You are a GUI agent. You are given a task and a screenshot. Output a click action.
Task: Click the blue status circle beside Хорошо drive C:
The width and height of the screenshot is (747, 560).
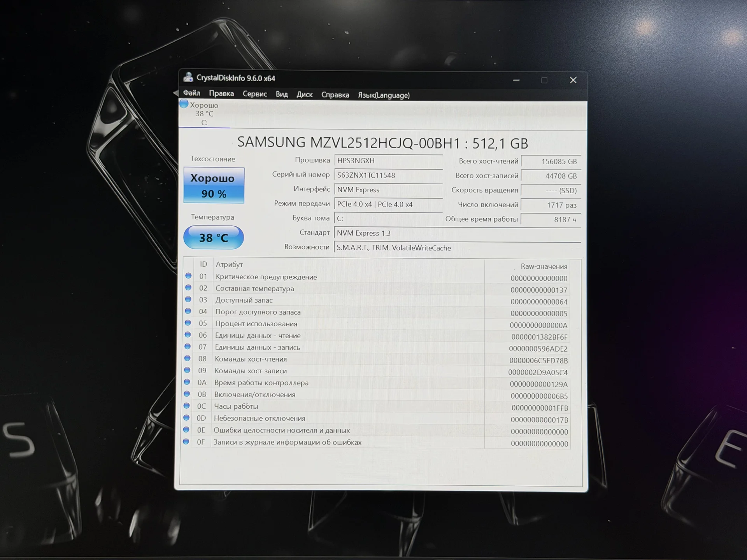184,104
